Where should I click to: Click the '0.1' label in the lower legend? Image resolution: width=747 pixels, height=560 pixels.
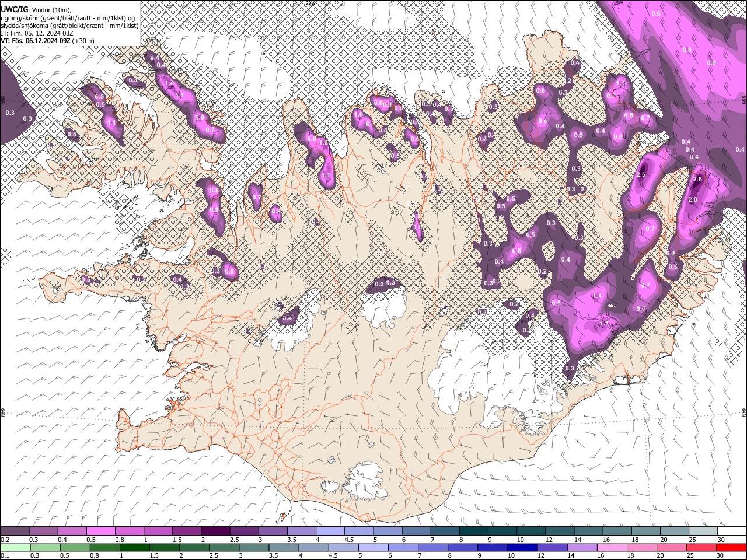click(5, 555)
